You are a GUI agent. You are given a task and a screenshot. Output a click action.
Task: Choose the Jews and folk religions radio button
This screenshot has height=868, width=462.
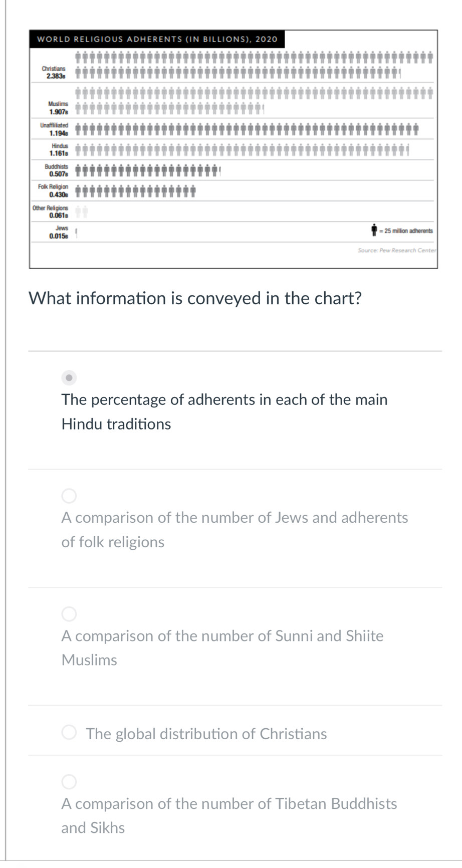69,496
